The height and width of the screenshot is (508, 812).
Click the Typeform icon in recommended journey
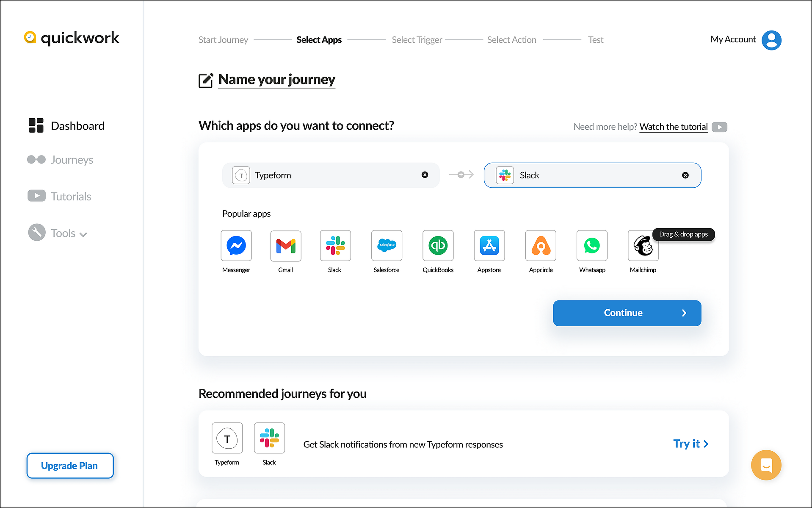click(227, 438)
